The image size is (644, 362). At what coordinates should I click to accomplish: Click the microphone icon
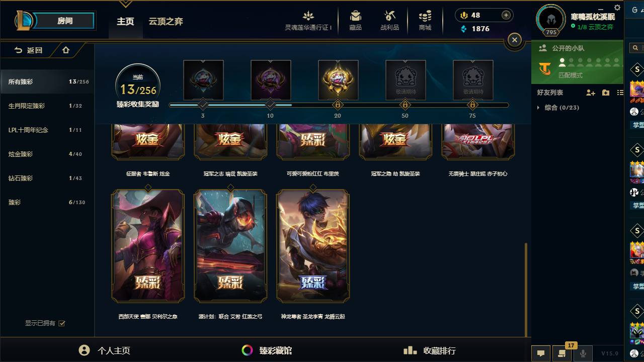click(583, 353)
